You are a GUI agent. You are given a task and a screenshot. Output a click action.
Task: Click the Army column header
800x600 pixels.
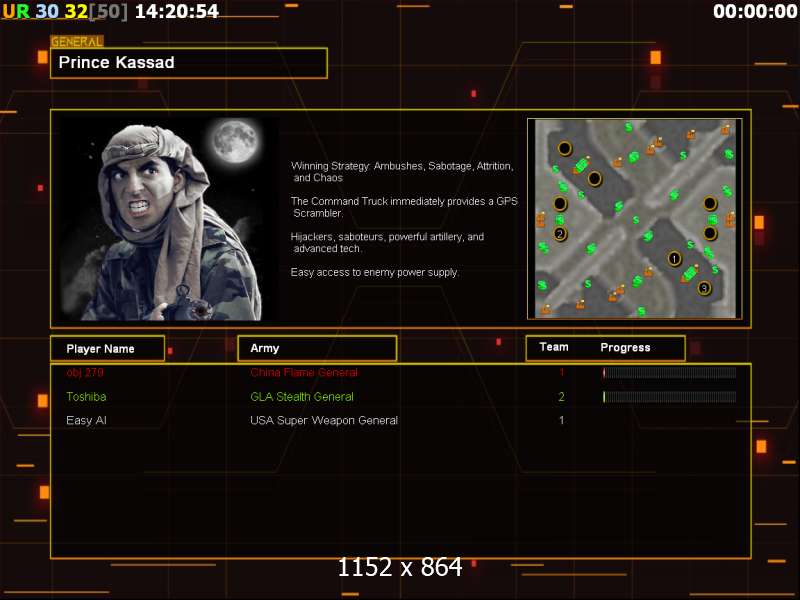point(317,348)
